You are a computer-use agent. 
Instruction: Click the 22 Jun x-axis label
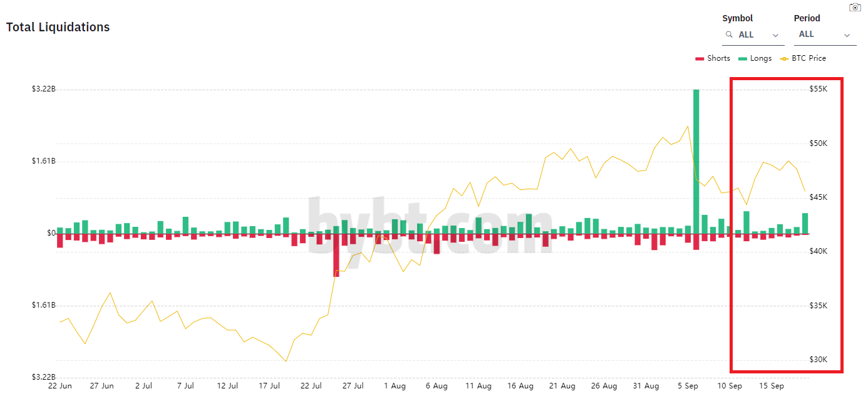(x=60, y=386)
